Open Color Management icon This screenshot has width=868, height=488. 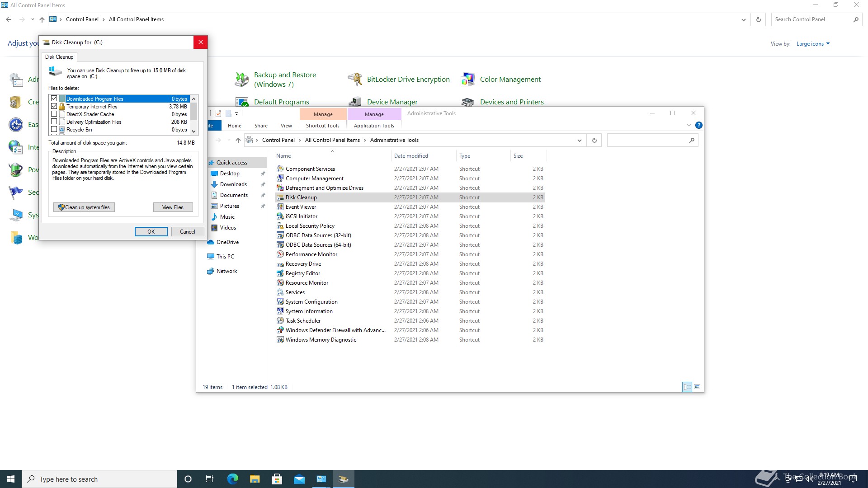click(x=468, y=80)
